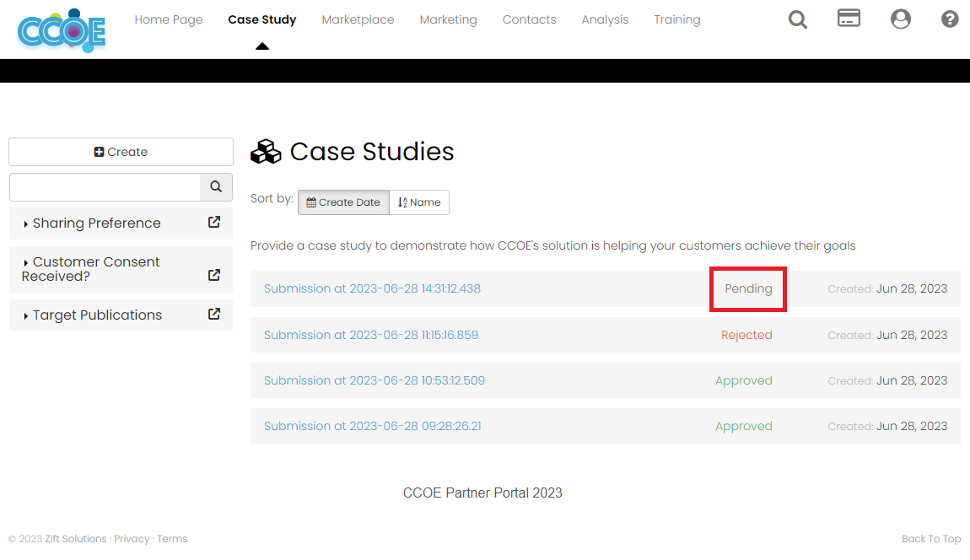Sort case studies by Name
The image size is (970, 560).
[419, 202]
